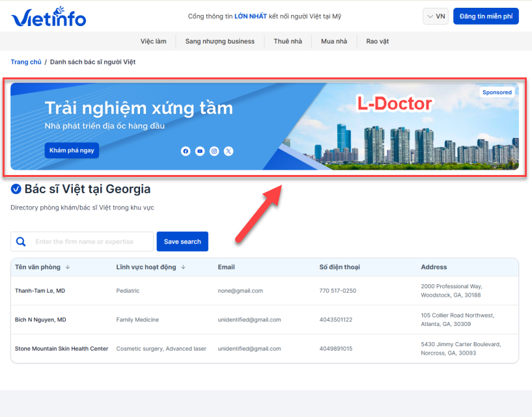
Task: Open Mua nhà menu item
Action: click(334, 42)
